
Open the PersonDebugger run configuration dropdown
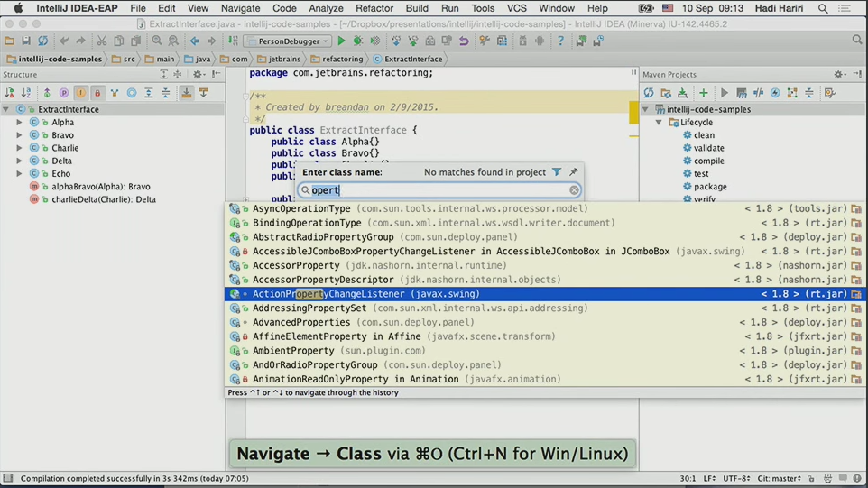(x=288, y=41)
